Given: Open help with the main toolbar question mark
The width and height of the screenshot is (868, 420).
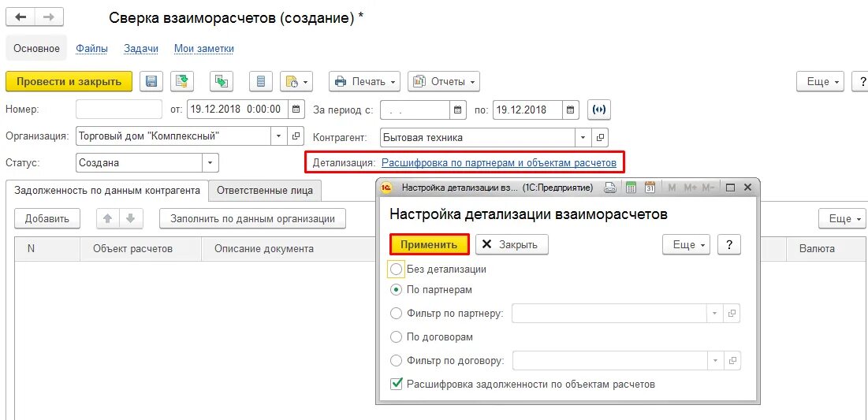Looking at the screenshot, I should pos(860,81).
